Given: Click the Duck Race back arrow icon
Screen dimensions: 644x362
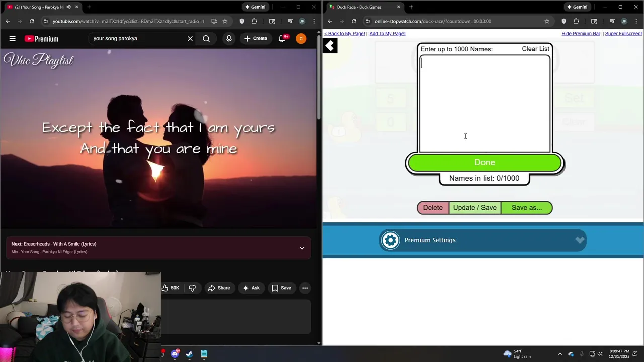Looking at the screenshot, I should pyautogui.click(x=330, y=46).
